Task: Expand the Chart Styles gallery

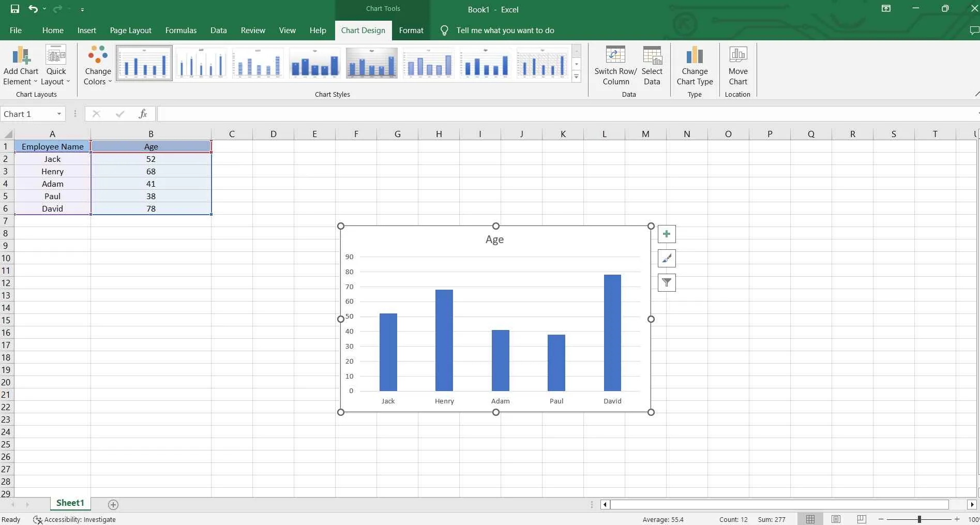Action: 576,77
